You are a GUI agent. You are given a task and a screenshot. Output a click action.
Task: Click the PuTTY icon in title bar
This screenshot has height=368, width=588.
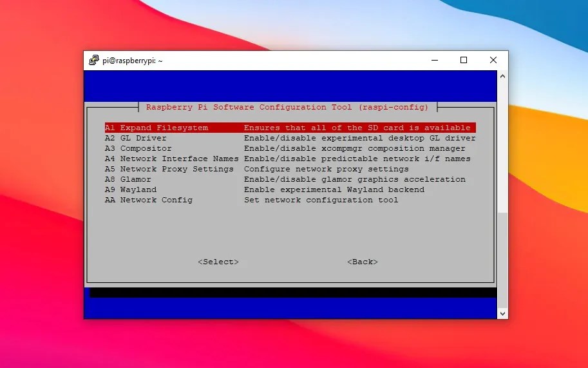coord(94,60)
